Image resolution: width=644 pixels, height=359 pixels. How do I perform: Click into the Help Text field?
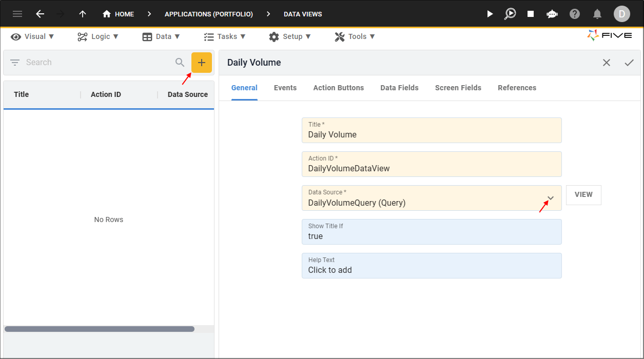click(x=432, y=266)
